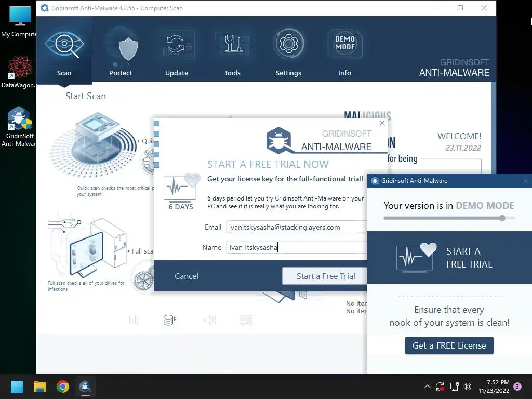Screen dimensions: 532x399
Task: Click the volume tray icon
Action: pyautogui.click(x=467, y=387)
